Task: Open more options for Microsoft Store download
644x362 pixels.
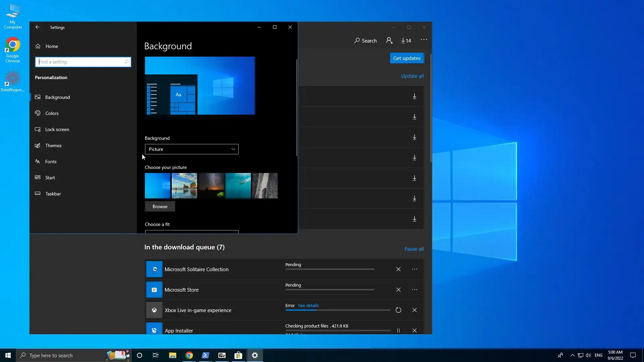Action: coord(414,290)
